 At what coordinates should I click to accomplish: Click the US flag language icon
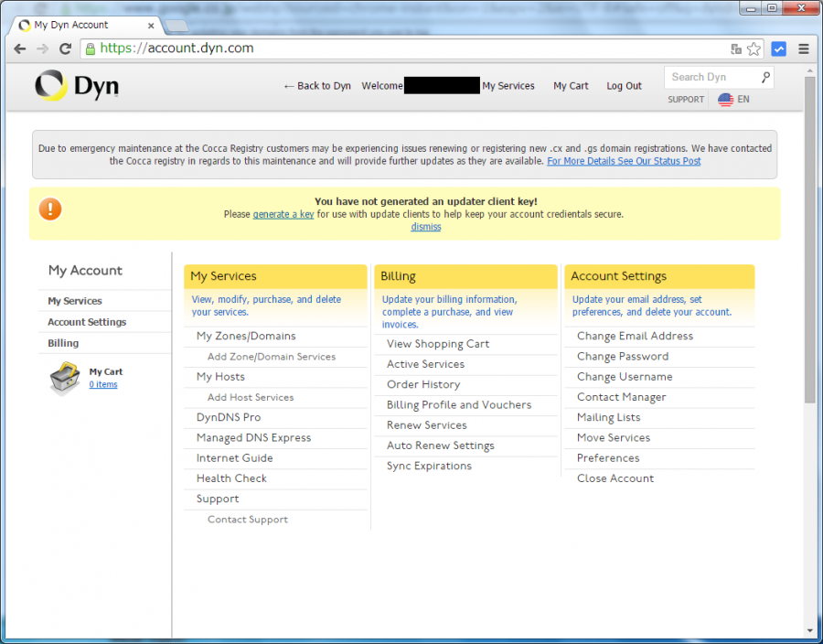(x=725, y=99)
